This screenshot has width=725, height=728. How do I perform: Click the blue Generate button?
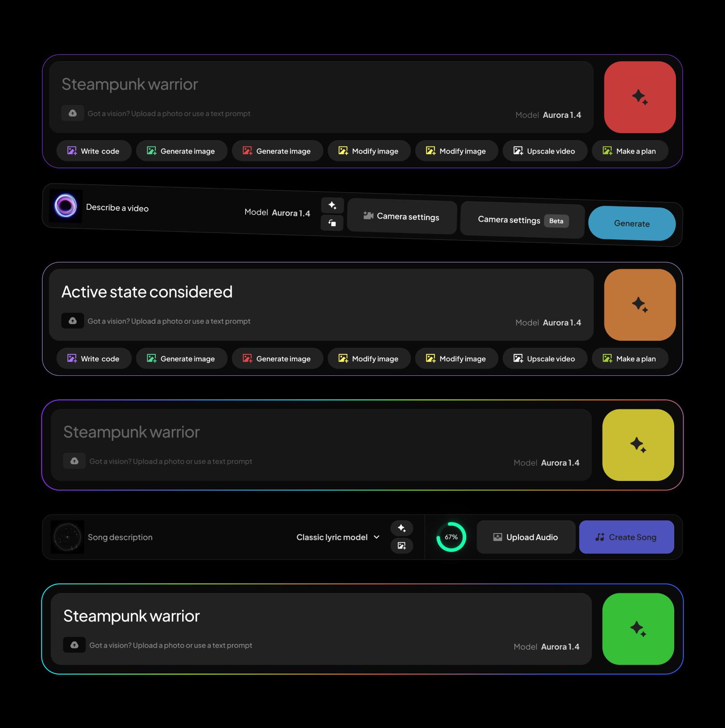point(632,223)
